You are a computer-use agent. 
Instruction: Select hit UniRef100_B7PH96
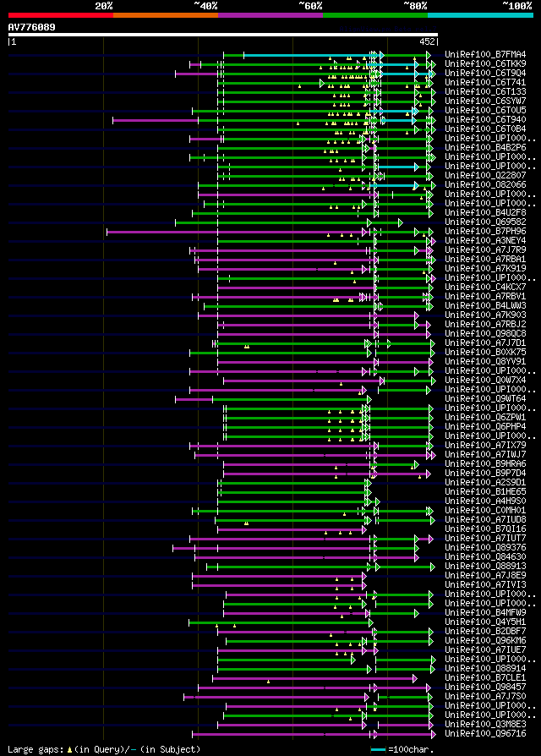pos(485,232)
